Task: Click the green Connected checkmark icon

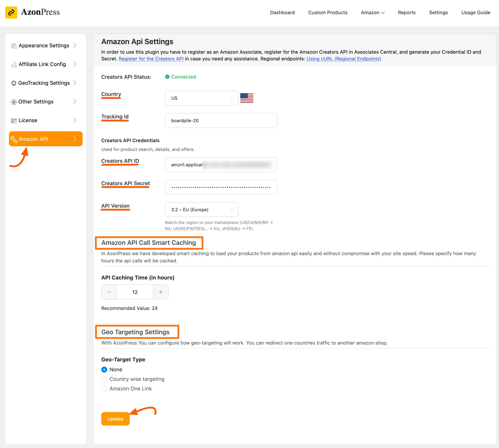Action: (x=167, y=77)
